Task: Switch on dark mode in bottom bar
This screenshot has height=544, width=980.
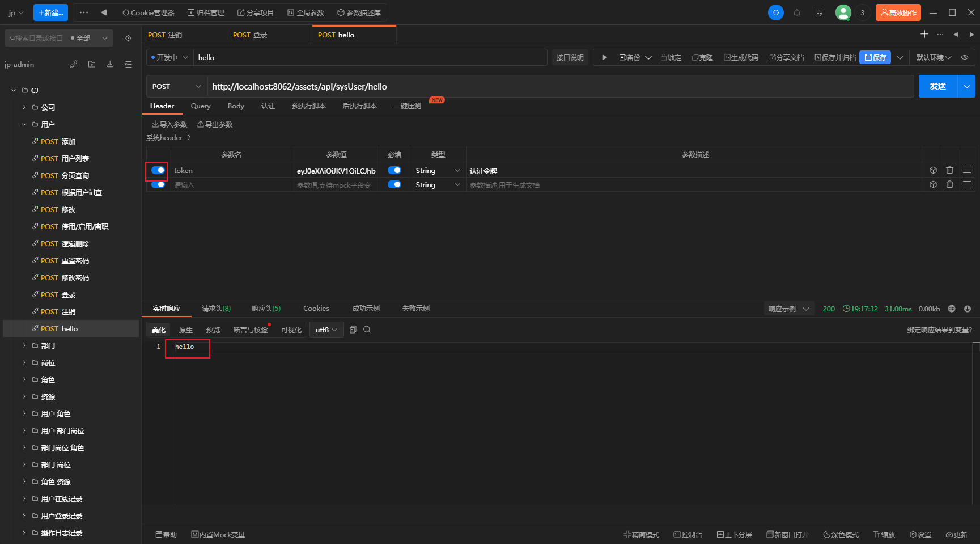Action: point(841,534)
